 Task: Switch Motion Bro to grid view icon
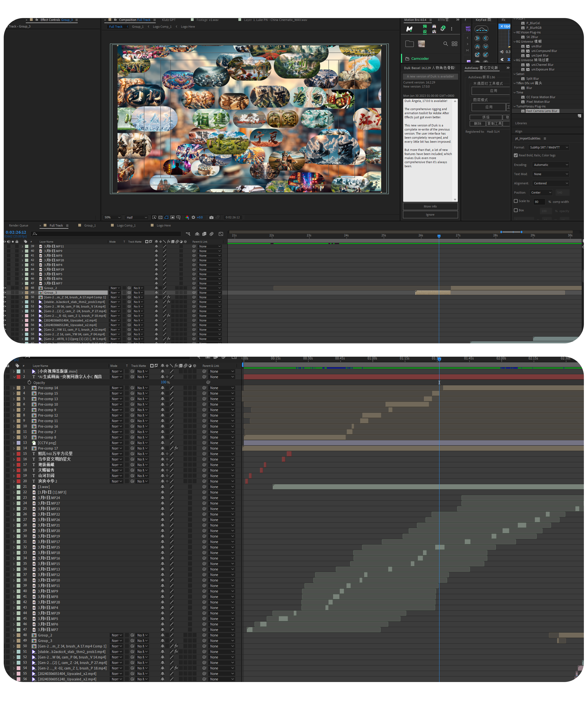454,44
